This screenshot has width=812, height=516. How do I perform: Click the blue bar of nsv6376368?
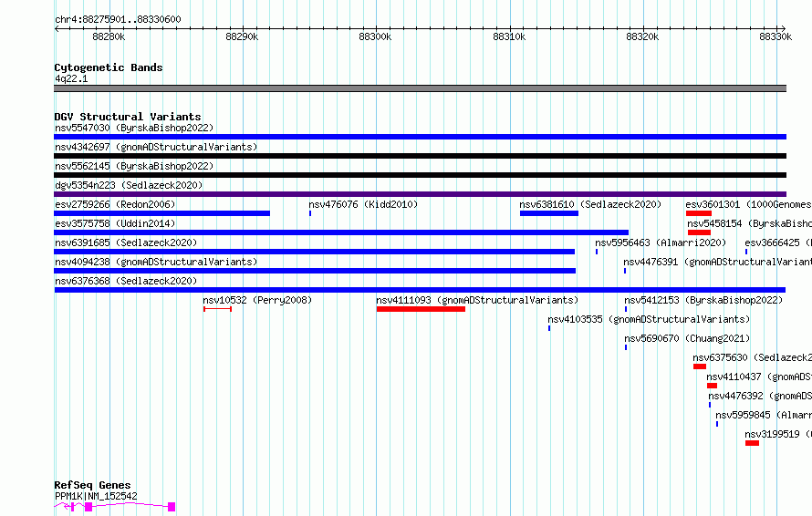click(420, 290)
